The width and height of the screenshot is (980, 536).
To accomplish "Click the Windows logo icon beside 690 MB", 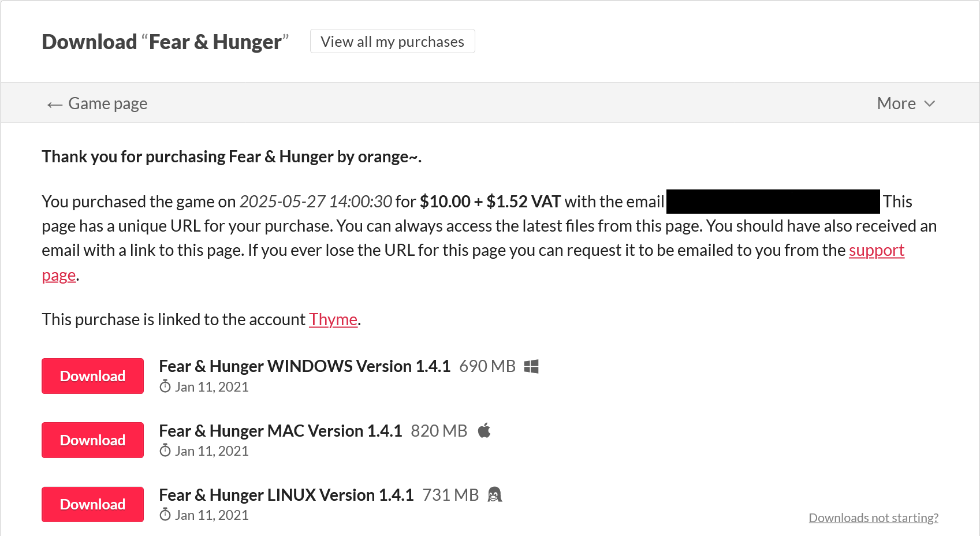I will click(x=531, y=367).
